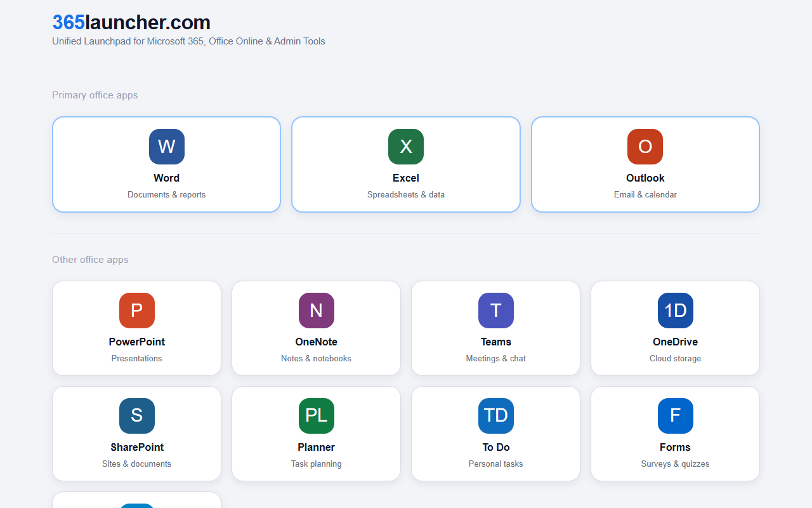
Task: Launch PowerPoint via its title label
Action: tap(137, 342)
